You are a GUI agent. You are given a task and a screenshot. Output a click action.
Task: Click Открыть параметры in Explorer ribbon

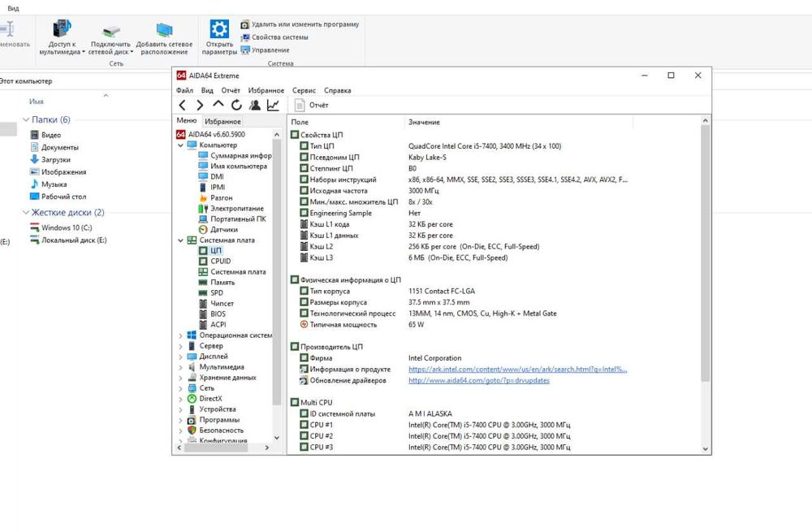pos(219,37)
